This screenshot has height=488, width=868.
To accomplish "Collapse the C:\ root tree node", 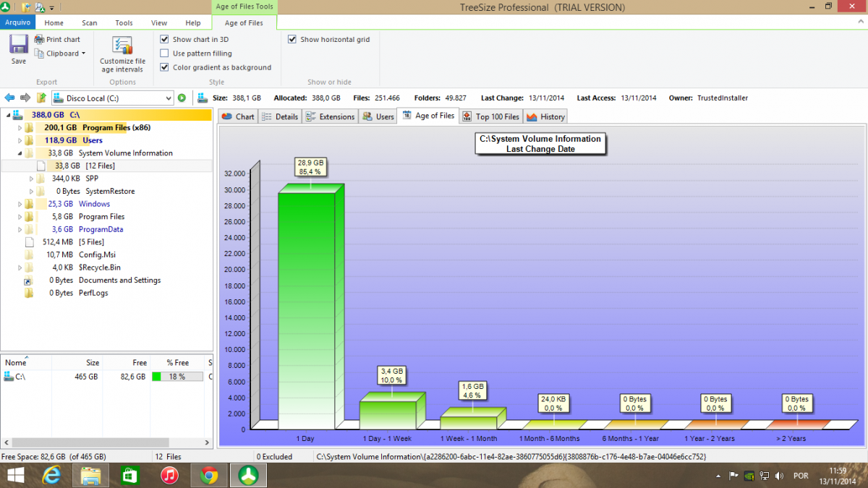I will click(7, 115).
